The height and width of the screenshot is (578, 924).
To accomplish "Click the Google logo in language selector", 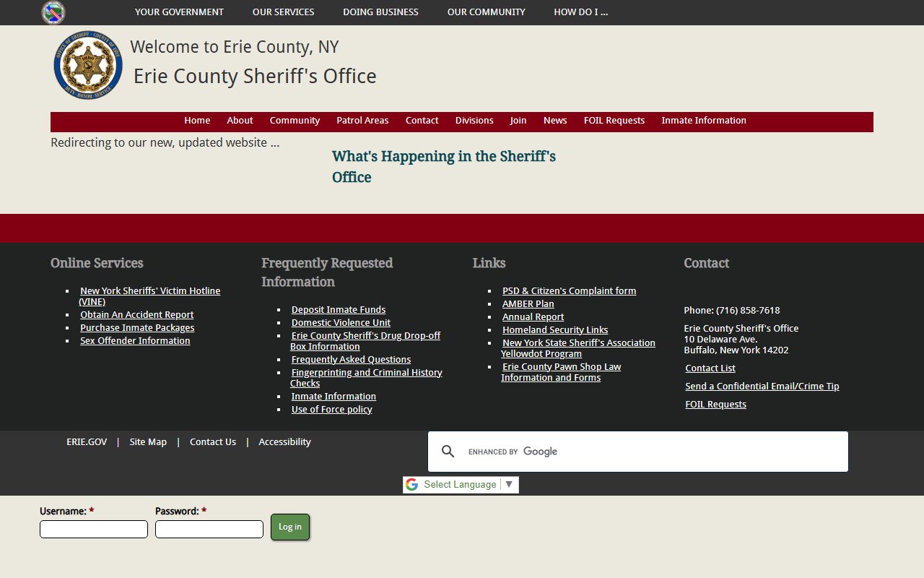I will 412,485.
